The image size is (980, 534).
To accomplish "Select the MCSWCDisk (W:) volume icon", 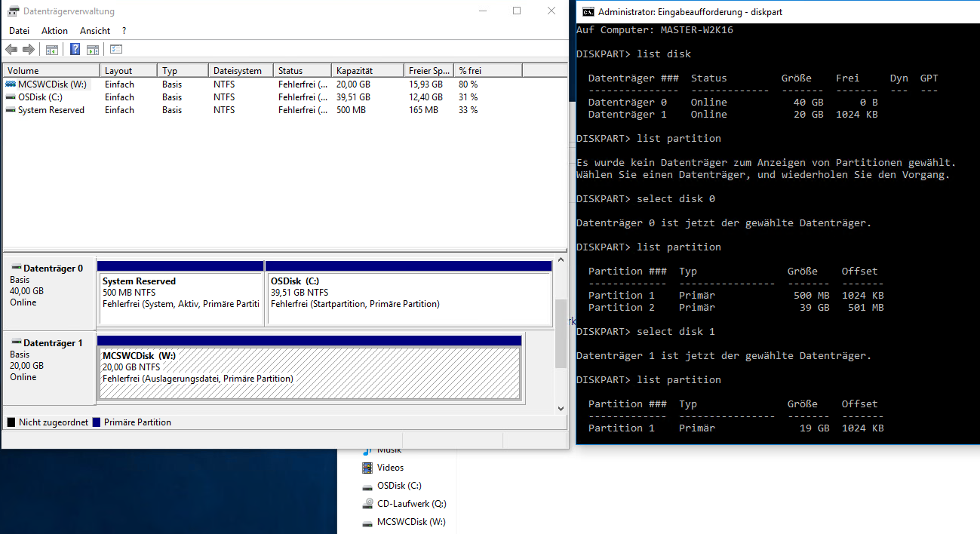I will (10, 84).
